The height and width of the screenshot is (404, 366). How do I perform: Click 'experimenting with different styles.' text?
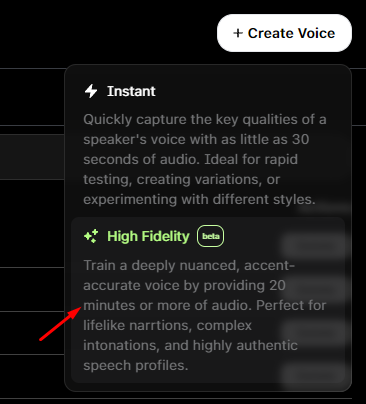coord(199,199)
